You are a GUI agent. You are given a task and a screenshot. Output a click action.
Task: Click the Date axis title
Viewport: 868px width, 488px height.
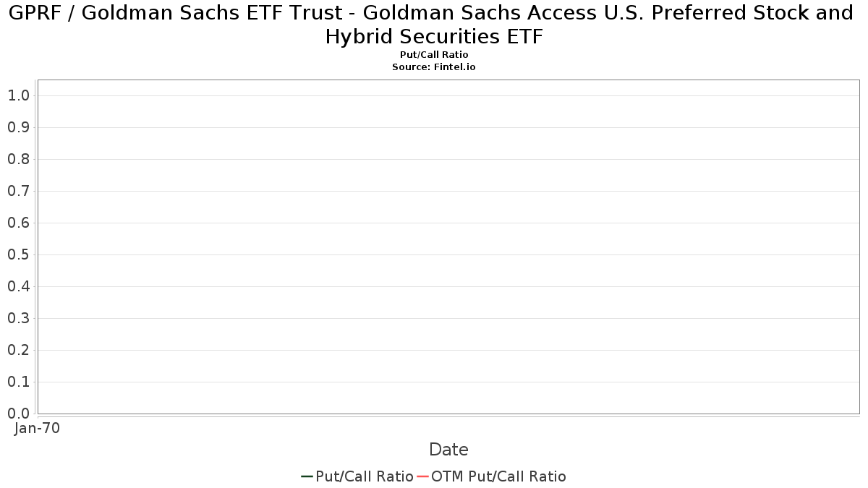click(x=448, y=450)
